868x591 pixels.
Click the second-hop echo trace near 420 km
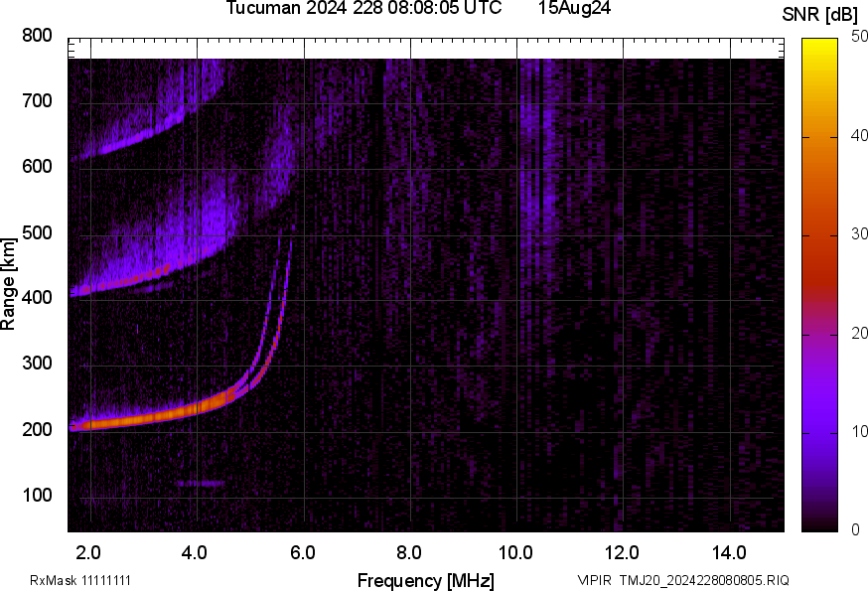tap(138, 277)
